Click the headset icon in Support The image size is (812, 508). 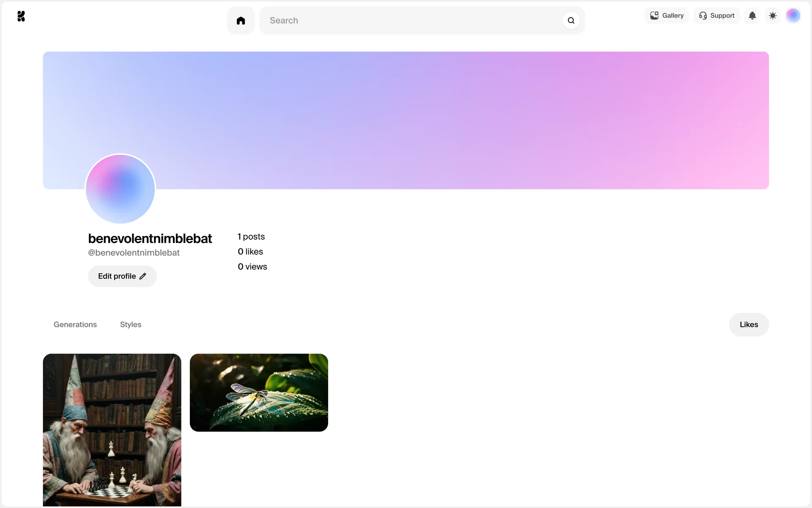[x=703, y=16]
